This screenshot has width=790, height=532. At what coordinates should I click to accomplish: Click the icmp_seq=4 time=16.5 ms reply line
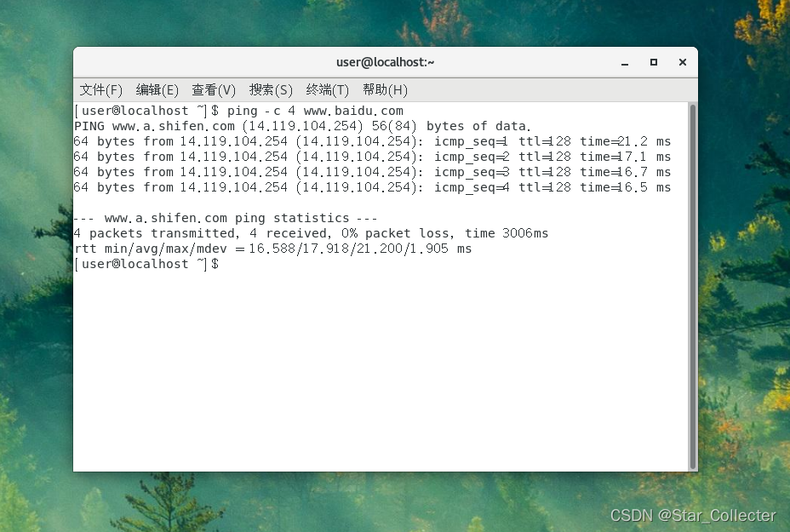click(x=372, y=187)
